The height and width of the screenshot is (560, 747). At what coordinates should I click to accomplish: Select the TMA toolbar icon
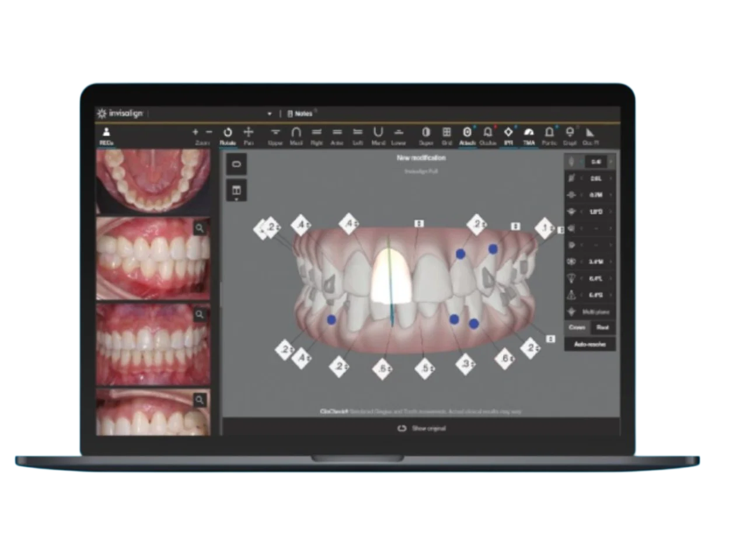tap(529, 134)
